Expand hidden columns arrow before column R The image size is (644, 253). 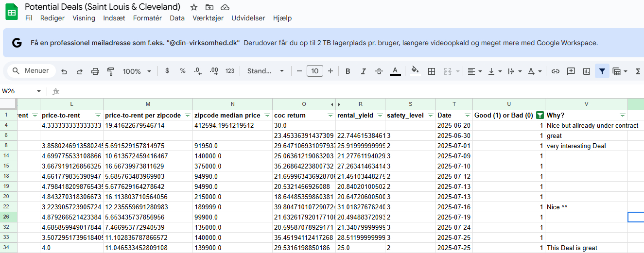pos(339,104)
